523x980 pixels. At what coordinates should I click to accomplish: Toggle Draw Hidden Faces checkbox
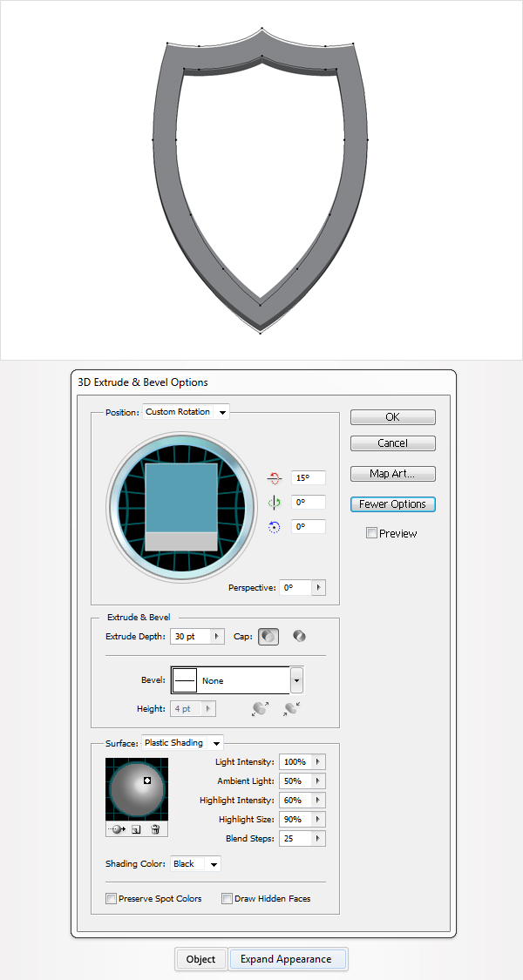pos(228,899)
